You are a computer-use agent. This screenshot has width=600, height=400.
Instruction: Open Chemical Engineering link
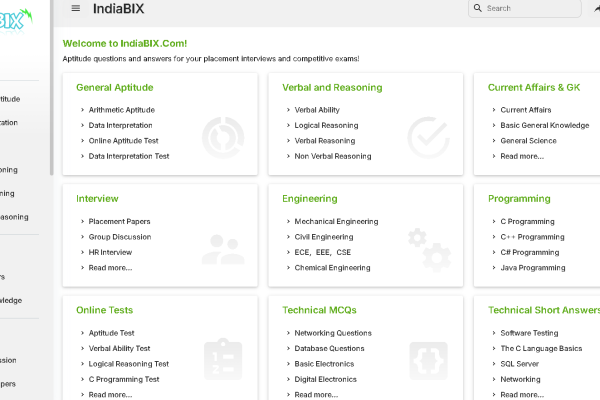[x=332, y=268]
